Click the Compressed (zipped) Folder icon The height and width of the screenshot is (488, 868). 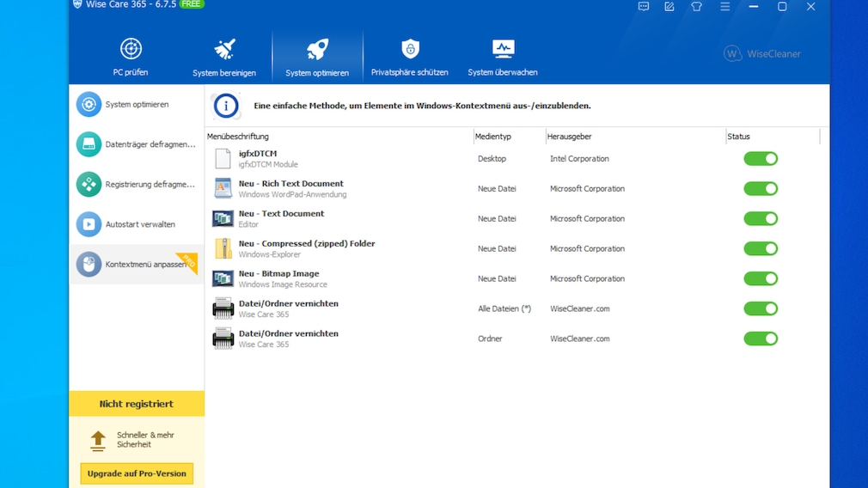tap(223, 248)
